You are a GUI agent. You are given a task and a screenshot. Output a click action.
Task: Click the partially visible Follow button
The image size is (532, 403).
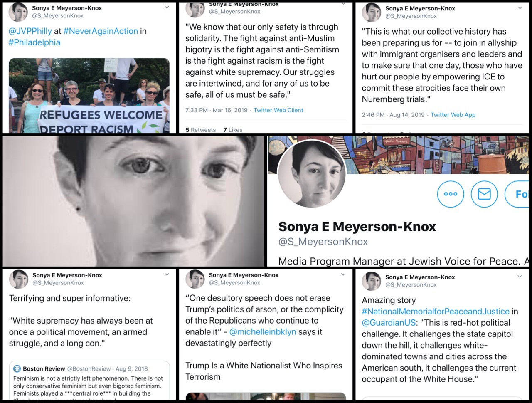pyautogui.click(x=517, y=193)
